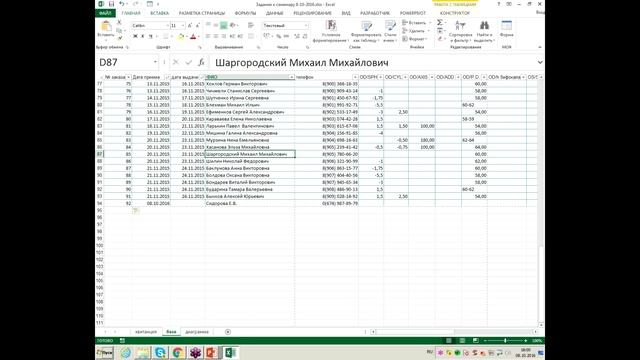Click the Insert Function fx button
This screenshot has width=640, height=360.
coord(201,62)
